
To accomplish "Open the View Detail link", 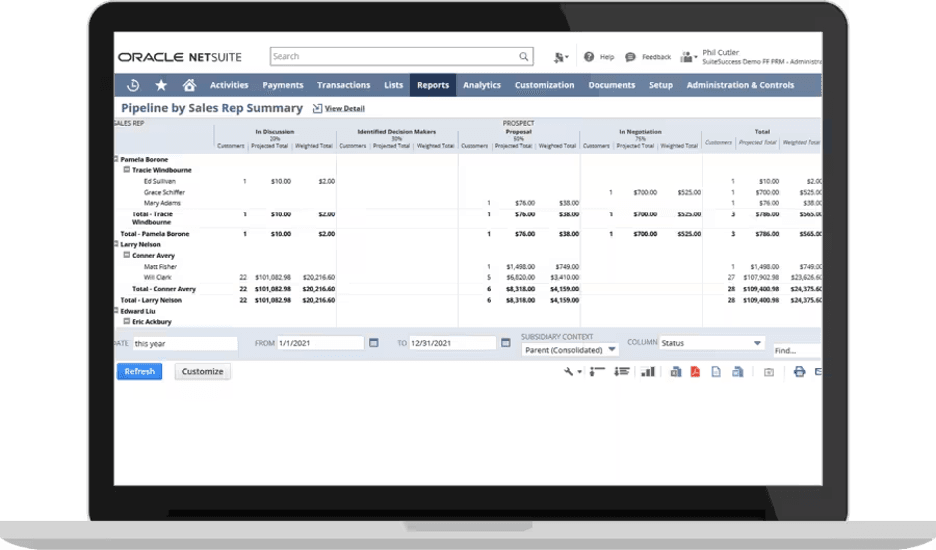I will pos(344,108).
